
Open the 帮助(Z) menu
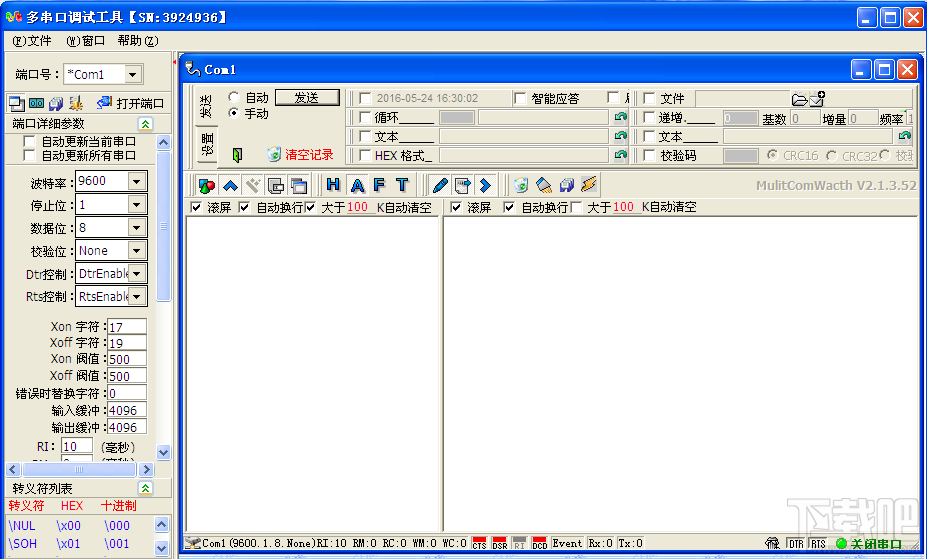pyautogui.click(x=138, y=41)
